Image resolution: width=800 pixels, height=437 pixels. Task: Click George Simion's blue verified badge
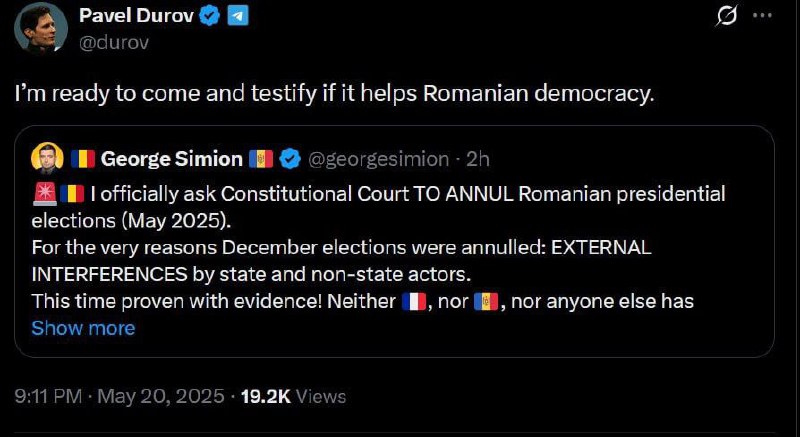tap(291, 158)
